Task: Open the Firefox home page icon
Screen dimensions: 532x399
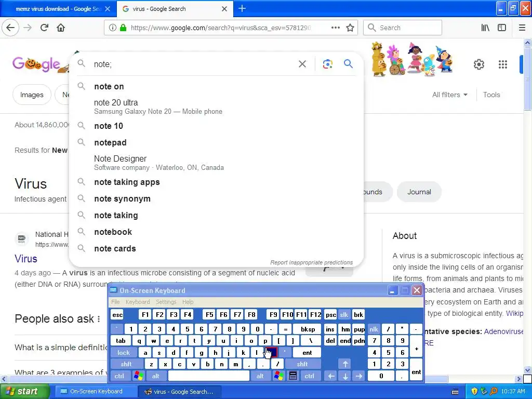Action: pyautogui.click(x=61, y=28)
